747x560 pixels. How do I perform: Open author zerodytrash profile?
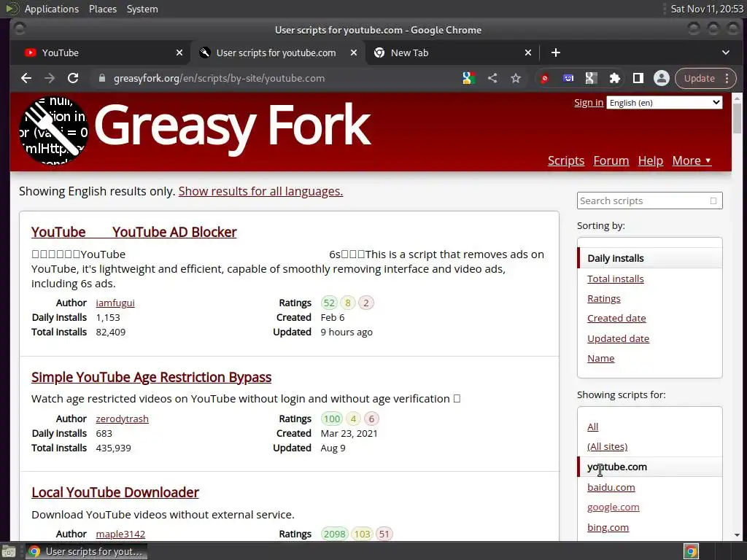coord(122,419)
